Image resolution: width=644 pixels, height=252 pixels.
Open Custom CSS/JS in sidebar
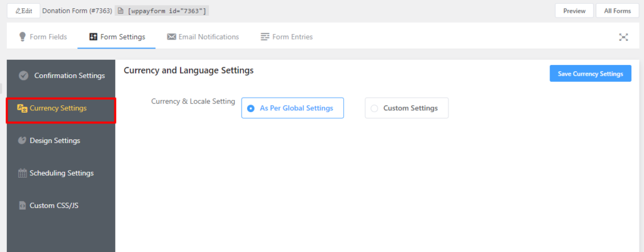click(61, 205)
